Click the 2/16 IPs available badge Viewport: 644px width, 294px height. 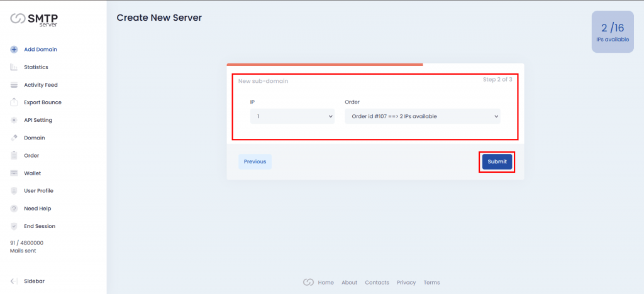[613, 32]
